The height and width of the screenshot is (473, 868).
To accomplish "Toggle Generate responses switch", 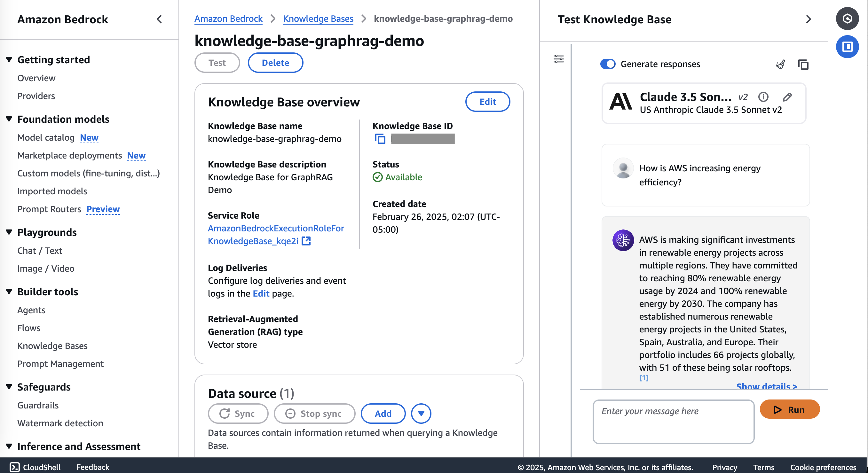I will pos(608,64).
